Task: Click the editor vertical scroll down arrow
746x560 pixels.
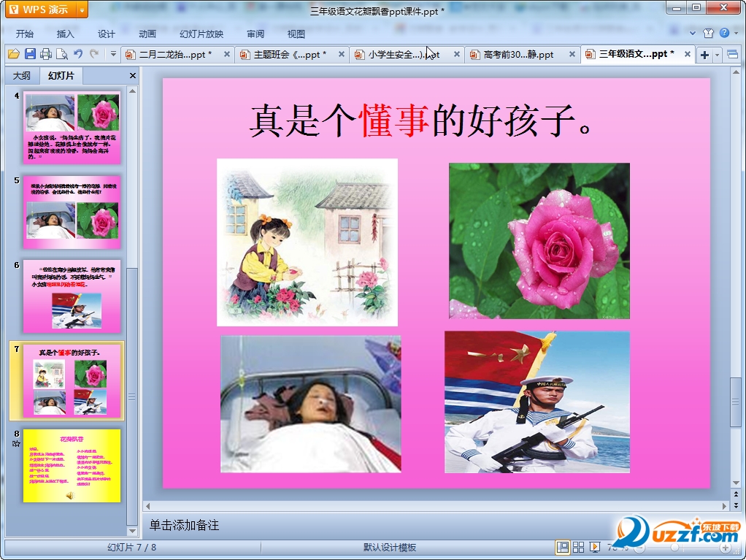Action: [x=736, y=483]
